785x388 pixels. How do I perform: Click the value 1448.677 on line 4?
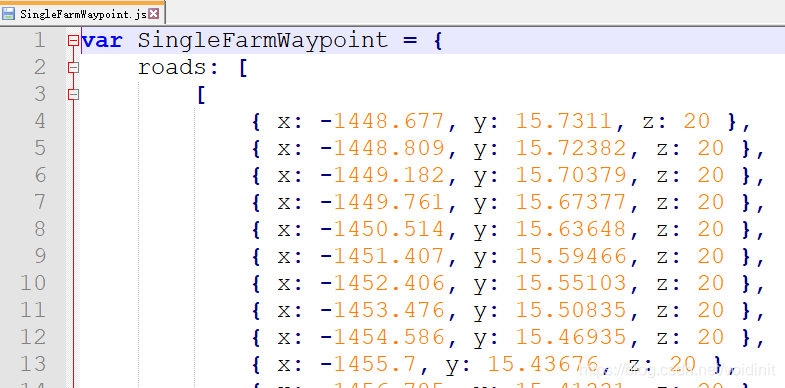coord(389,122)
